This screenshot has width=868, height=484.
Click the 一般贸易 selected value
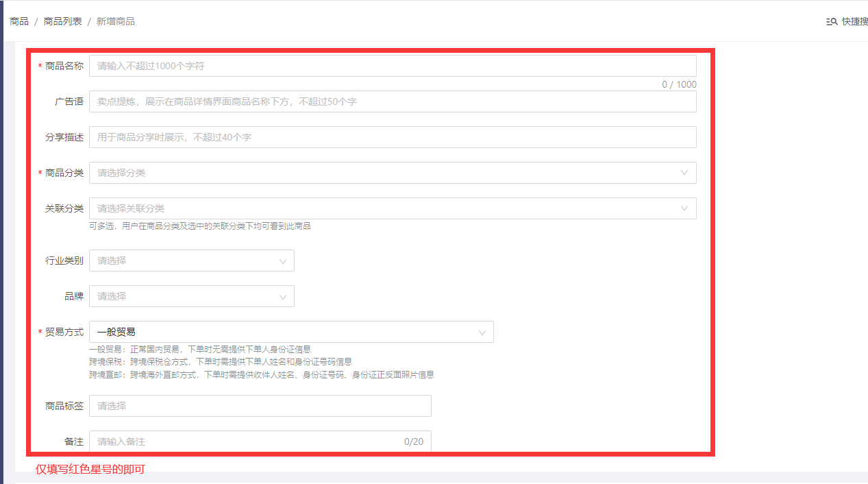pyautogui.click(x=116, y=332)
